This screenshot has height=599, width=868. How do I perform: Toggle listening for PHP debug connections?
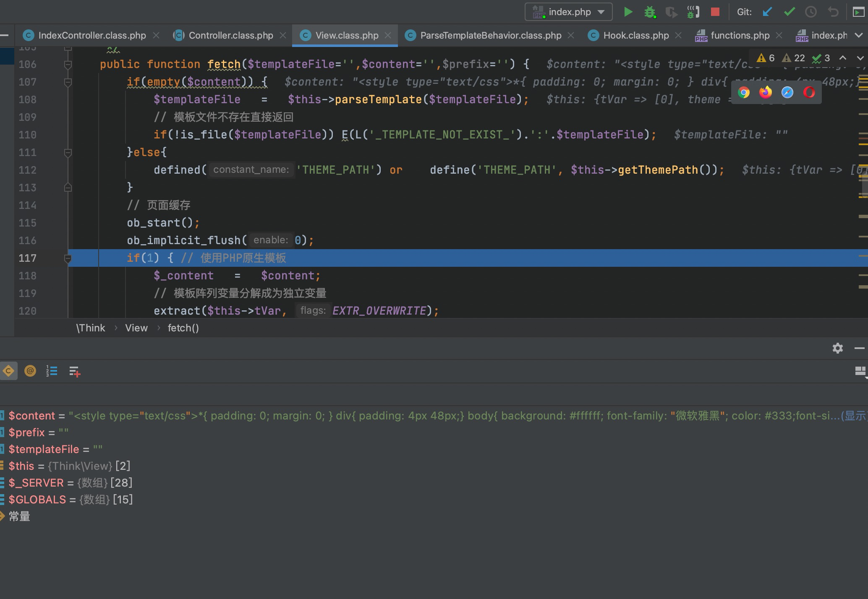tap(693, 12)
